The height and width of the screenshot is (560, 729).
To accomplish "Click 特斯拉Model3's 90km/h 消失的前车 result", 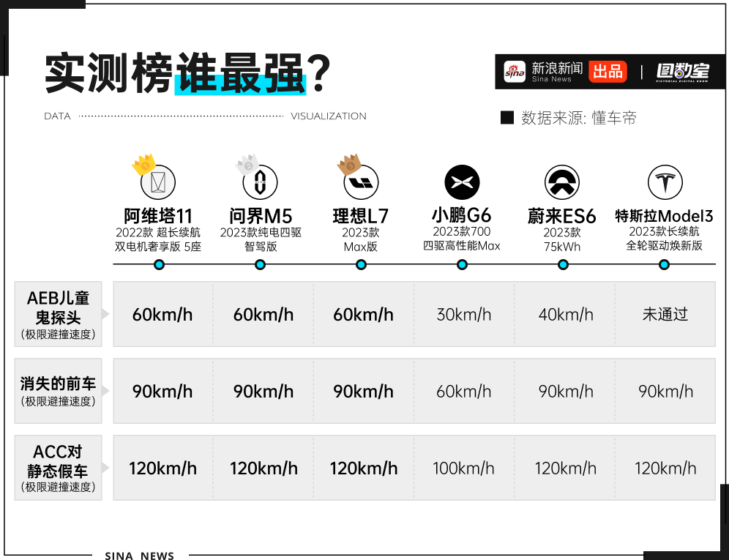I will click(x=666, y=391).
